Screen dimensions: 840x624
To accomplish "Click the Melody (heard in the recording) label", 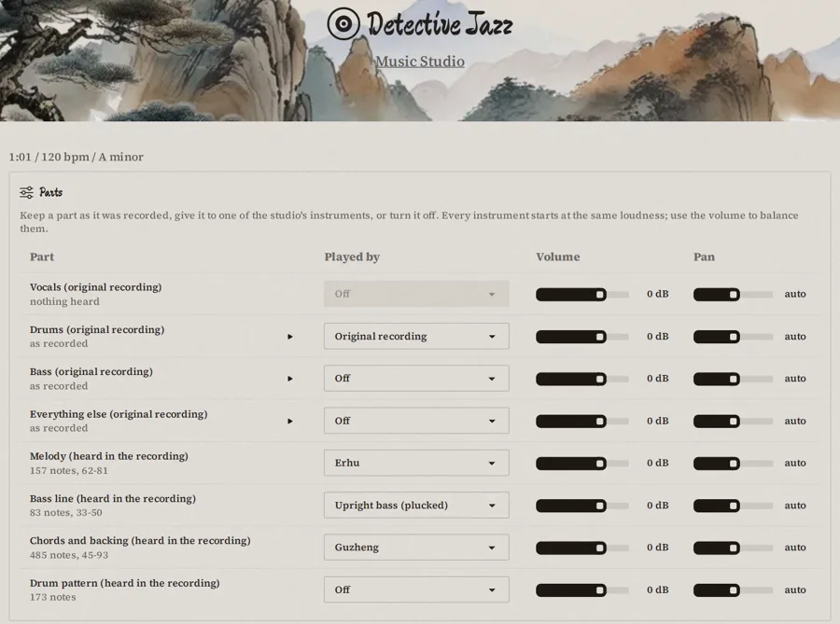I will pyautogui.click(x=109, y=456).
